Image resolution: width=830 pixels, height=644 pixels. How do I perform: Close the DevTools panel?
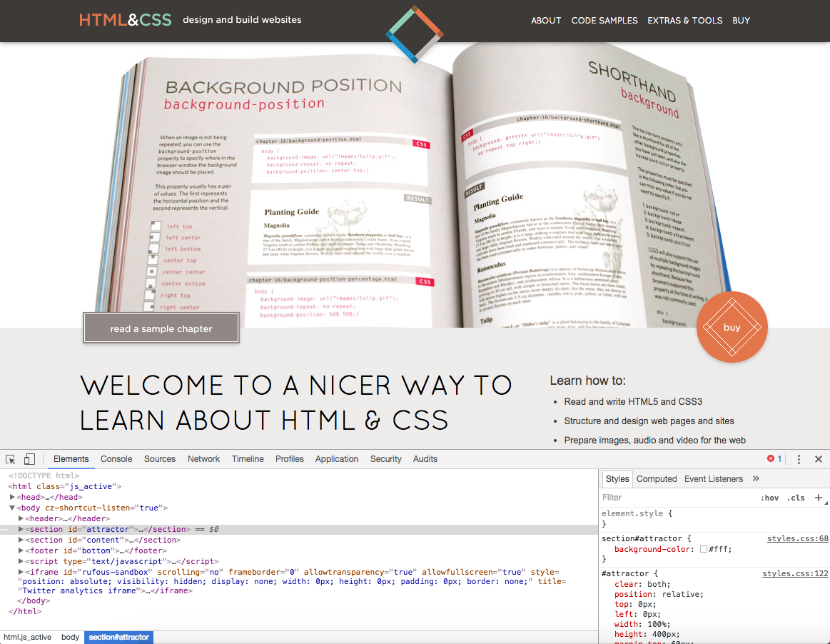tap(819, 459)
